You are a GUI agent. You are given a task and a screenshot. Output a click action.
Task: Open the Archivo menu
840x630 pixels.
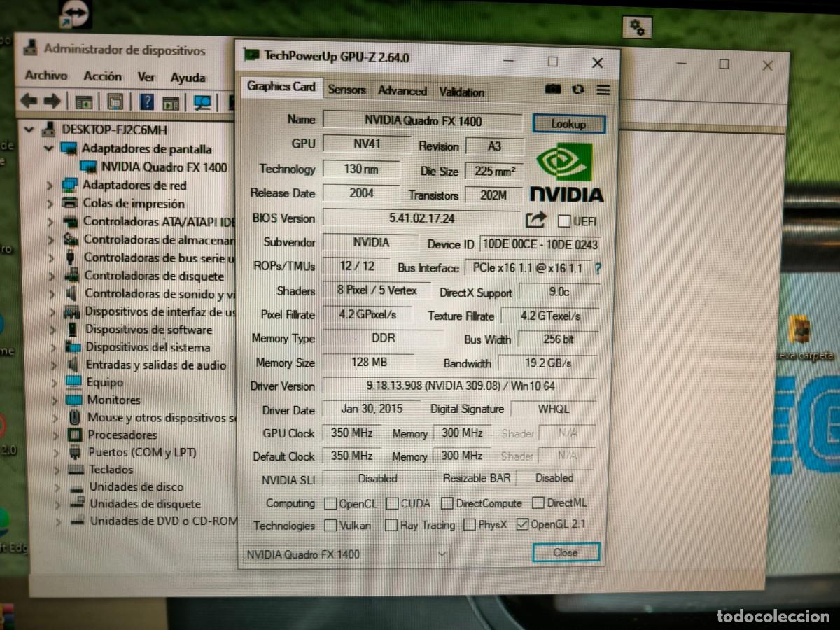coord(46,76)
